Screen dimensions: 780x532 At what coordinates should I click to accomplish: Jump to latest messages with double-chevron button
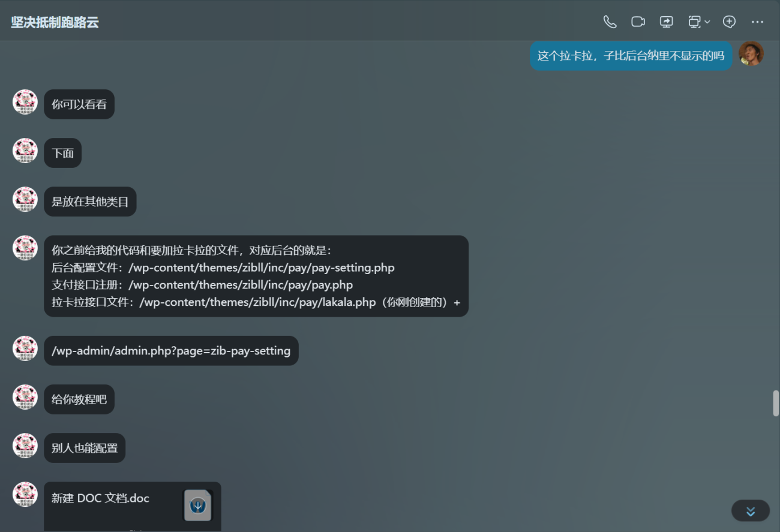coord(750,511)
